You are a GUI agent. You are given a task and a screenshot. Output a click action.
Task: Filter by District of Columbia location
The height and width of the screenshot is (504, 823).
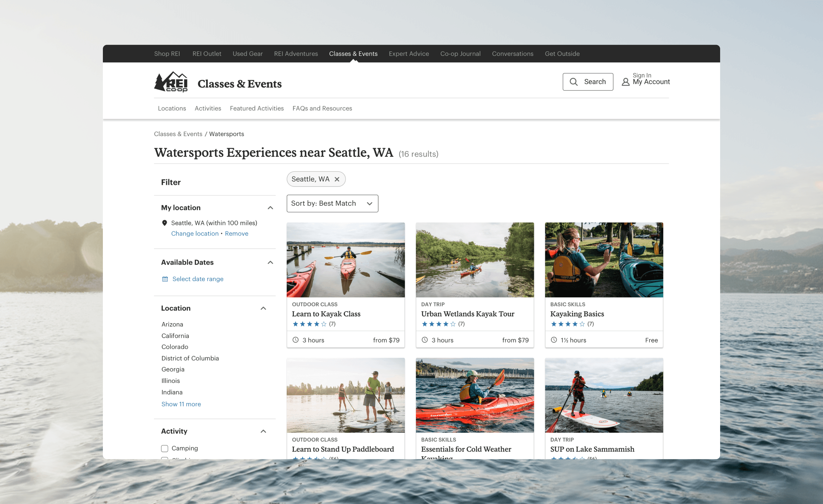pos(190,358)
